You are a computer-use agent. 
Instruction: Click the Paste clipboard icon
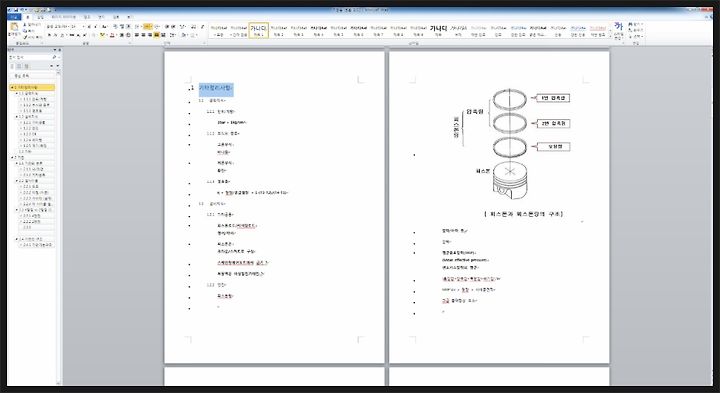(14, 27)
